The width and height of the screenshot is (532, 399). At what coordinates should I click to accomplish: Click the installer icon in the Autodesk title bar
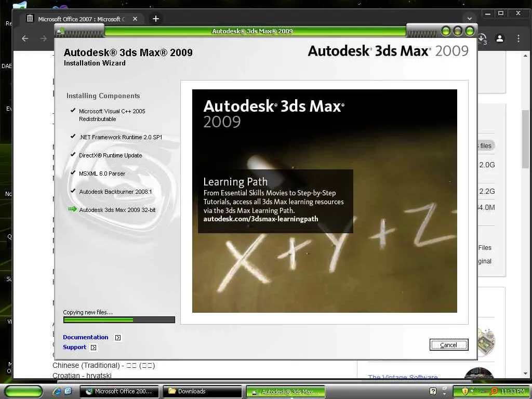(60, 31)
